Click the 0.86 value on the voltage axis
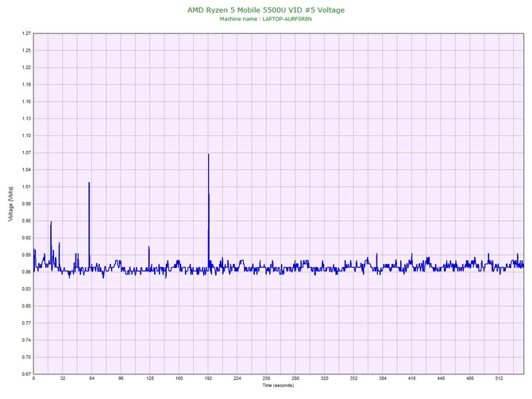This screenshot has width=532, height=399. (26, 272)
